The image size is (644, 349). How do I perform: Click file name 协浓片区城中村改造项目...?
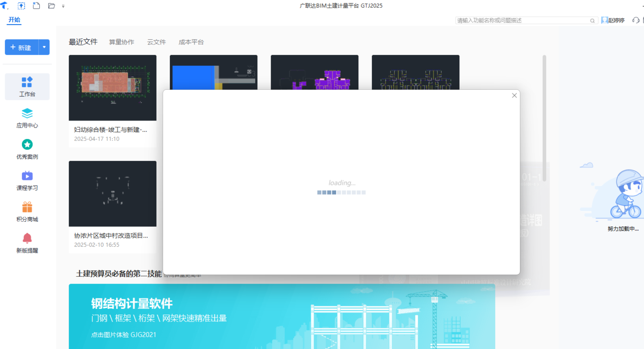111,236
